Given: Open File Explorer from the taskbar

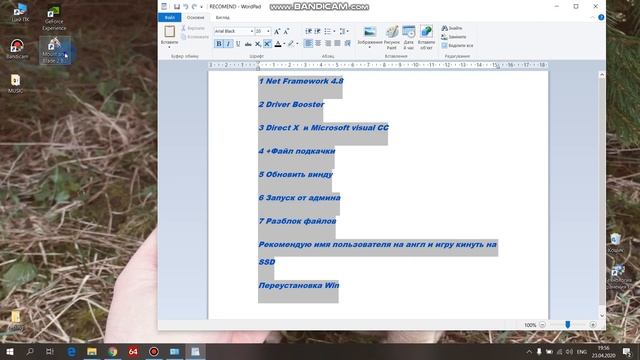Looking at the screenshot, I should [92, 351].
